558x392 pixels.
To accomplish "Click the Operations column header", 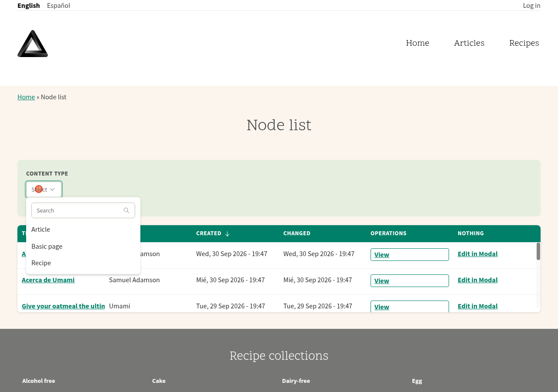I will (388, 233).
